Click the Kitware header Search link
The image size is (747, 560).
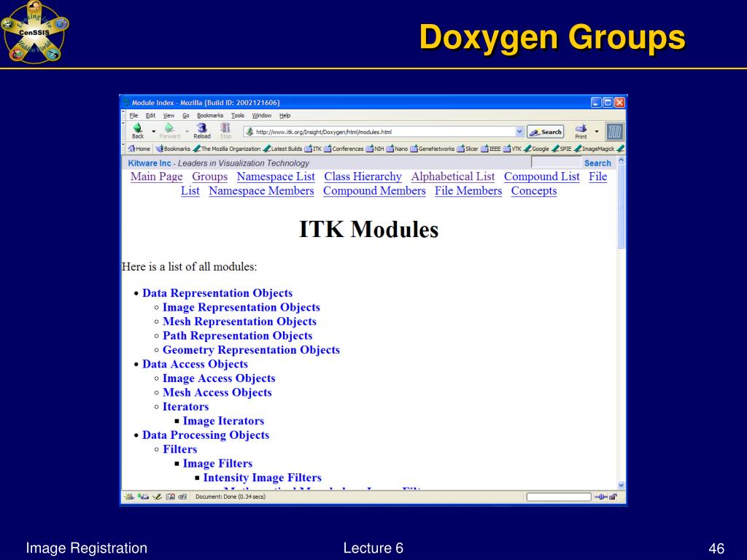[x=597, y=163]
